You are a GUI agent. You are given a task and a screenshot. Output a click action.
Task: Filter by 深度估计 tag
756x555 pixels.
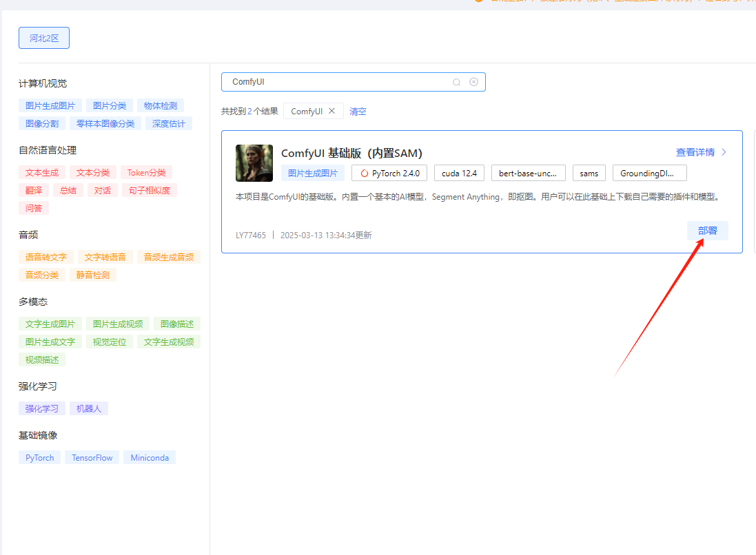(168, 123)
